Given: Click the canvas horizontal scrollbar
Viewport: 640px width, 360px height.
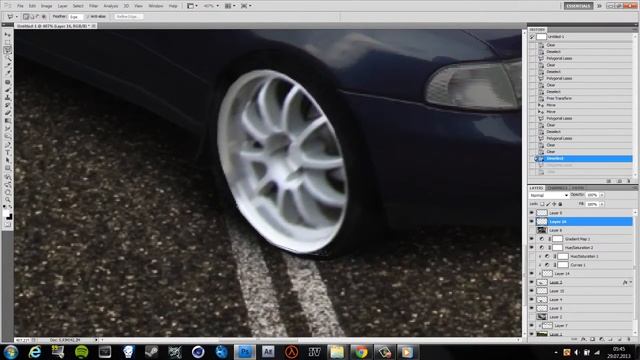Looking at the screenshot, I should pyautogui.click(x=258, y=340).
